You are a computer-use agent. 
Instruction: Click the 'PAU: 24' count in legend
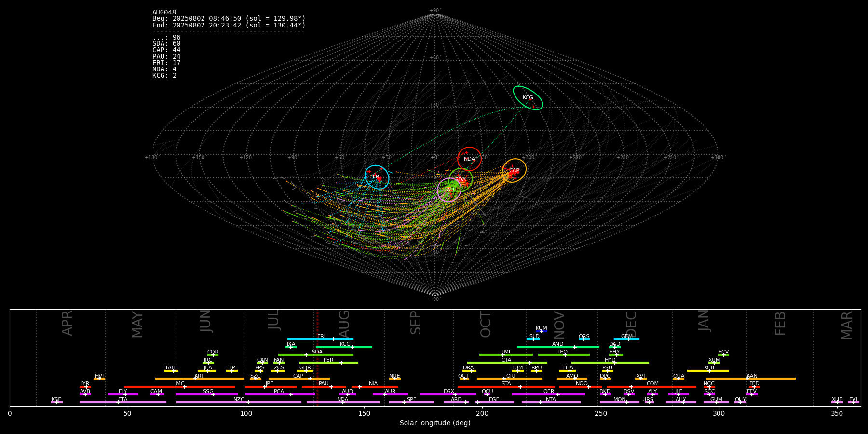point(166,57)
